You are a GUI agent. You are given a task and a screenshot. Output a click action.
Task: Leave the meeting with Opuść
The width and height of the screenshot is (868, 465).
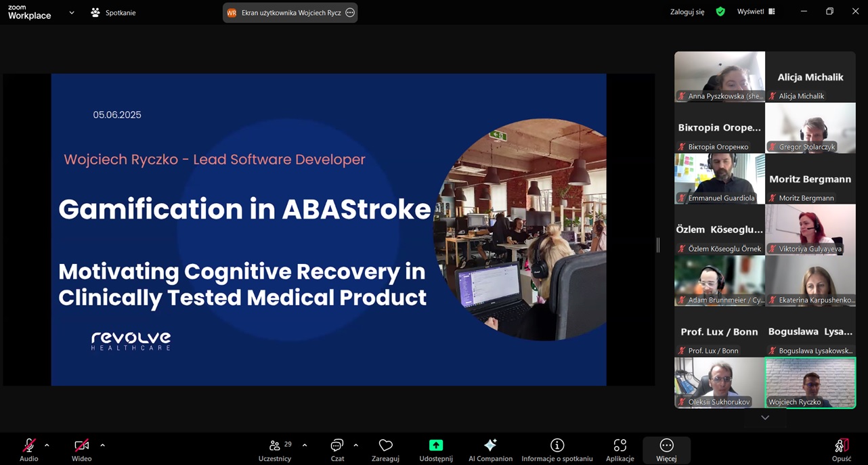point(841,449)
